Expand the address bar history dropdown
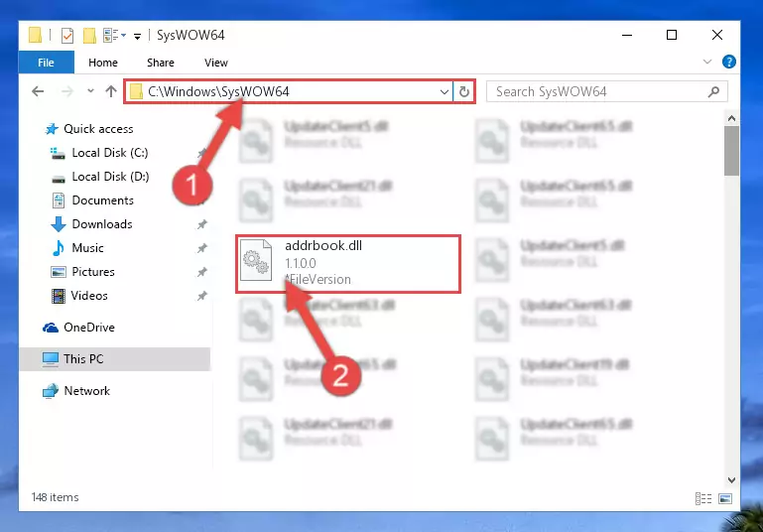 click(444, 91)
